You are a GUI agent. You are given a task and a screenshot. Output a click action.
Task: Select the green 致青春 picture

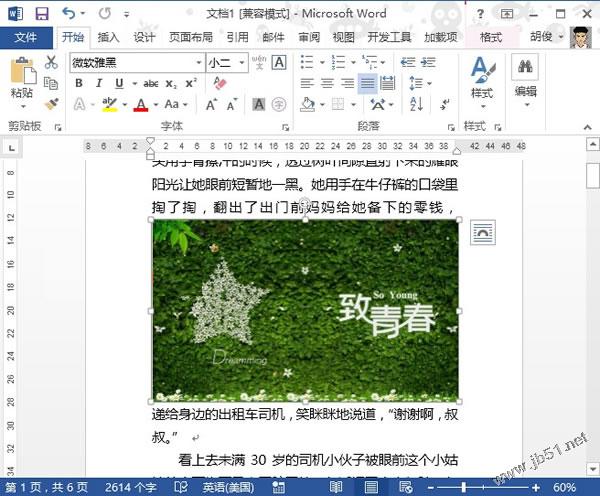click(305, 310)
